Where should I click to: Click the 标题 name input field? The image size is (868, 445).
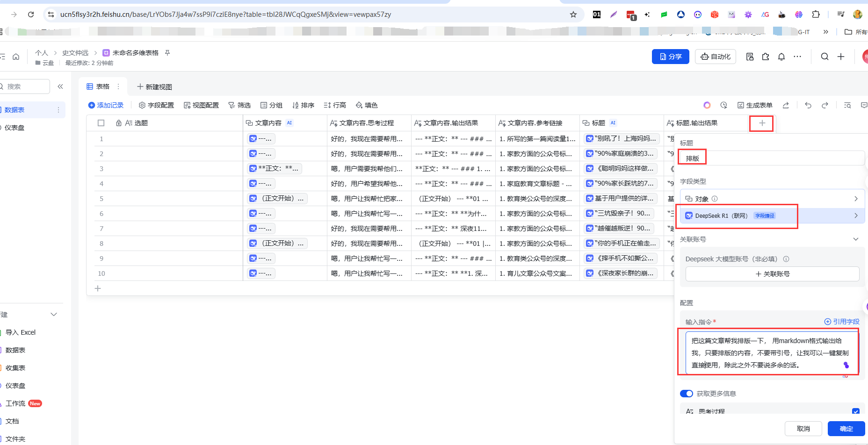771,158
